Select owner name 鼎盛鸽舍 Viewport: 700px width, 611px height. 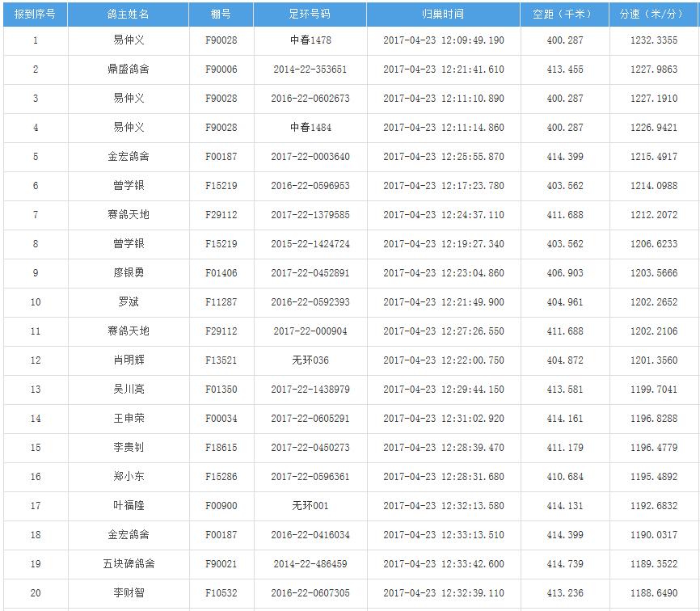click(129, 70)
